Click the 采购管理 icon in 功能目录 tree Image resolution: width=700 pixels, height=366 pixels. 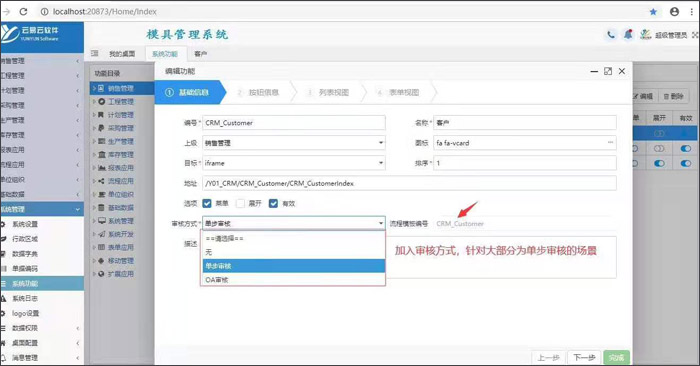[x=101, y=128]
